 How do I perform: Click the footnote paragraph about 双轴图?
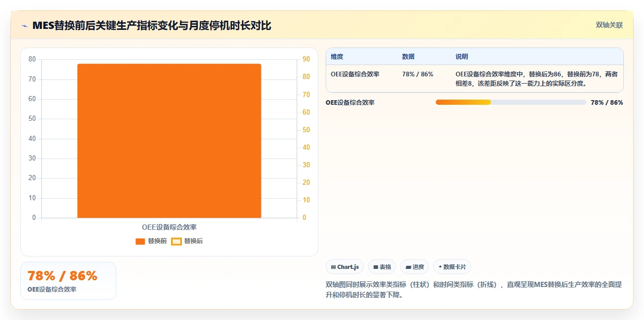coord(473,290)
